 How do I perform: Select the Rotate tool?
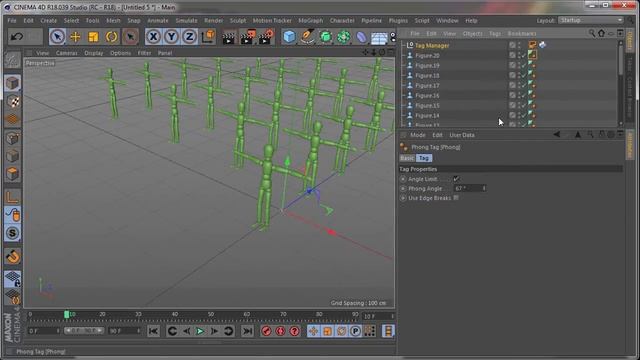click(111, 37)
